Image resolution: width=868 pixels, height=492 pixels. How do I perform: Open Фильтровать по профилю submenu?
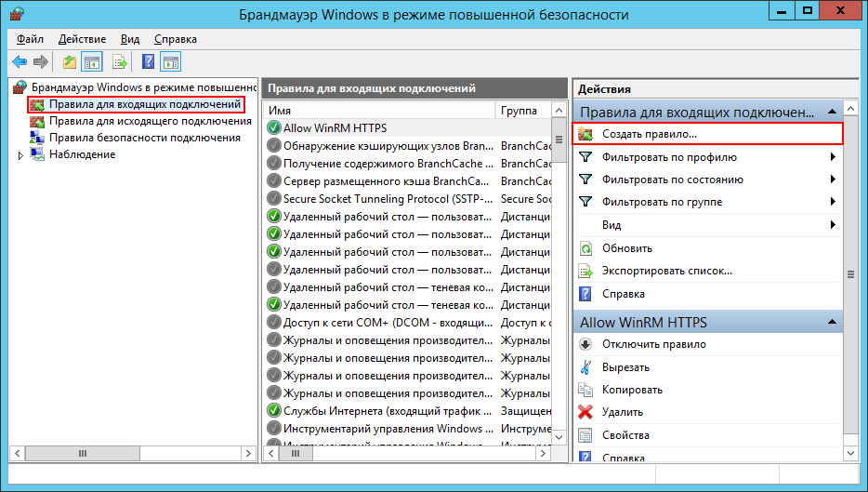click(669, 157)
